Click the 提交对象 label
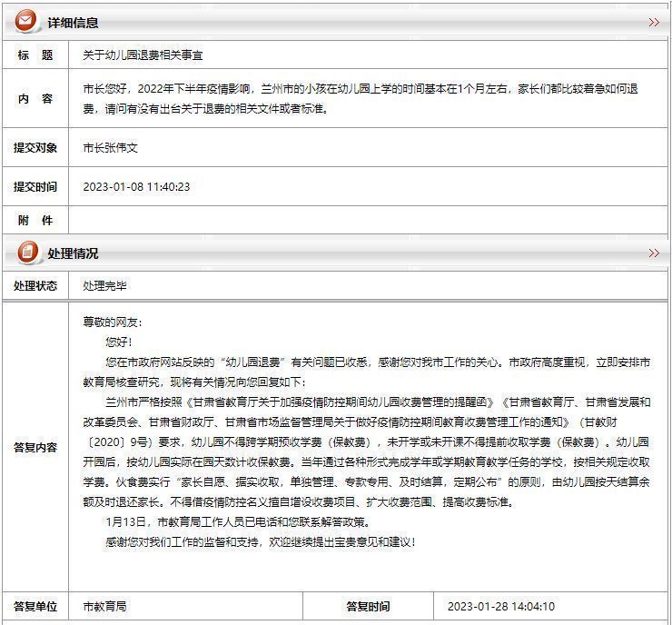The width and height of the screenshot is (672, 625). [35, 147]
